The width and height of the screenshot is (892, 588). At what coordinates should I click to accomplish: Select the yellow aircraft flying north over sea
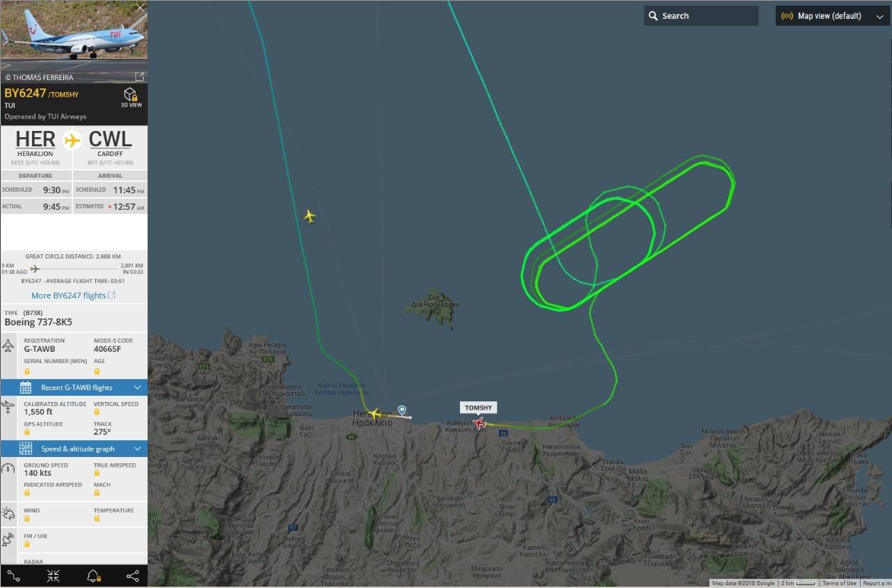310,216
